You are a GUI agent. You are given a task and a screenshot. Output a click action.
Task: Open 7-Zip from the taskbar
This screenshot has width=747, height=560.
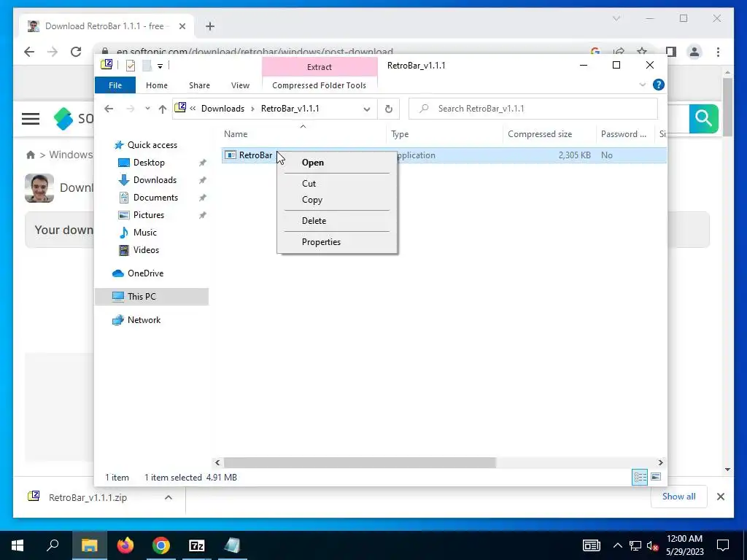point(197,545)
